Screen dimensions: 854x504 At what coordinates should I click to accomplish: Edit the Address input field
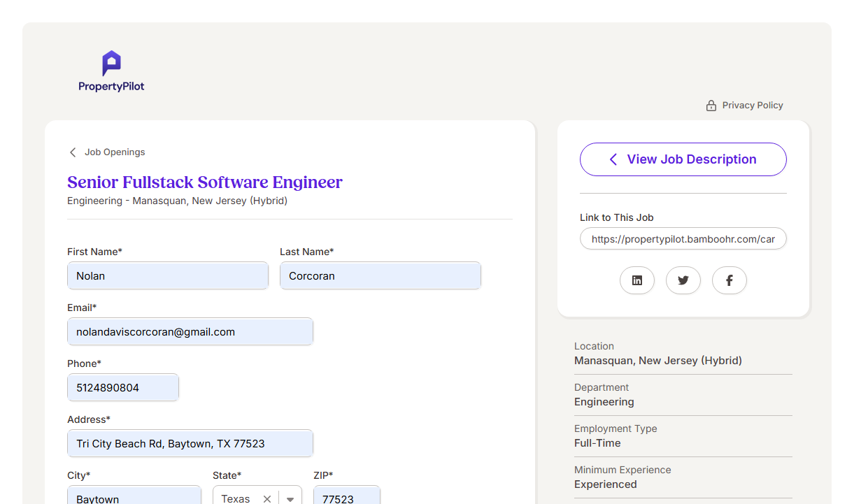coord(190,444)
